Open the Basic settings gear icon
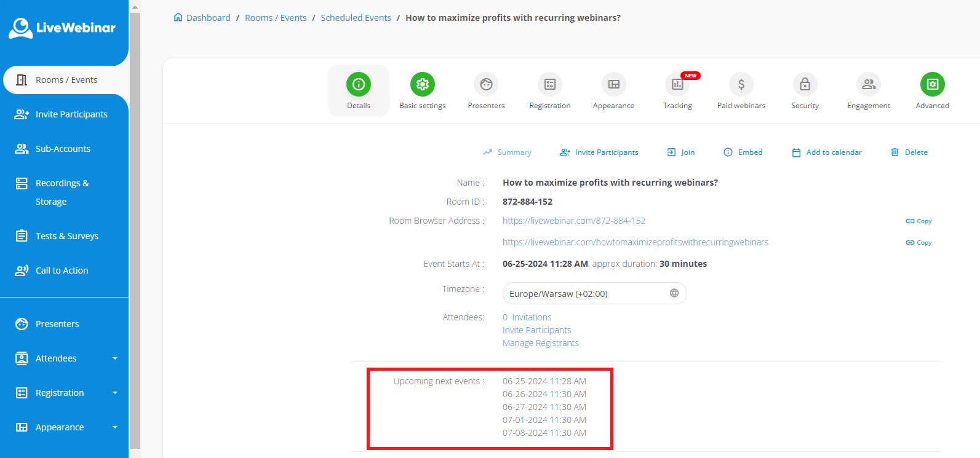The image size is (980, 458). coord(422,85)
